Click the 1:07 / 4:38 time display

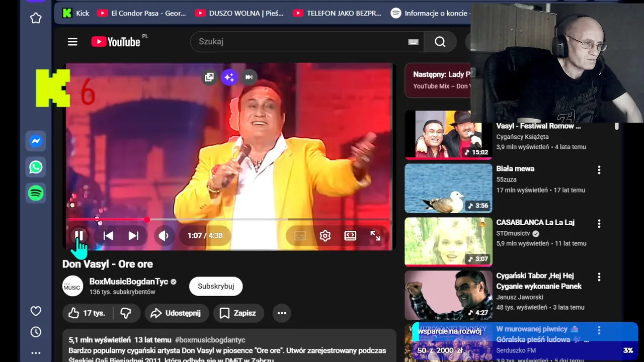205,235
